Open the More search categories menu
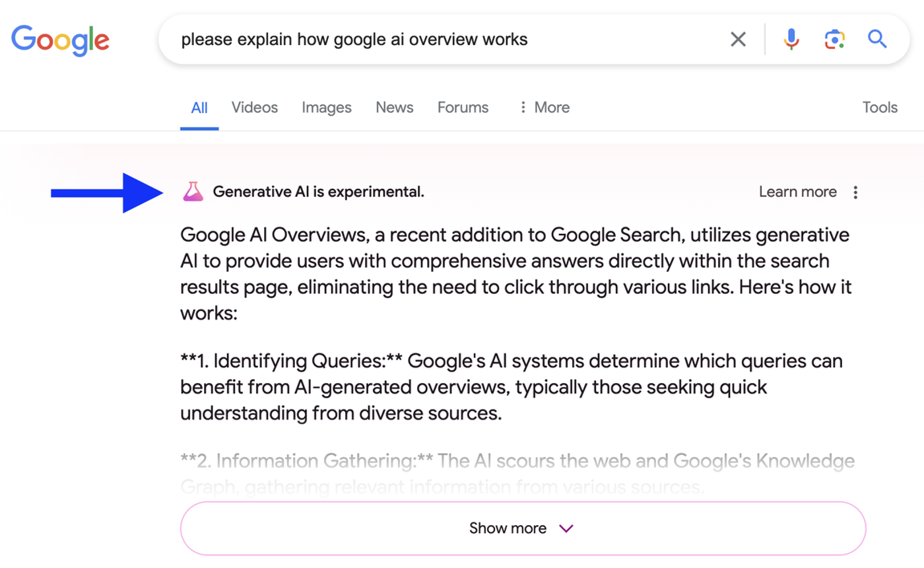This screenshot has width=924, height=568. [543, 107]
